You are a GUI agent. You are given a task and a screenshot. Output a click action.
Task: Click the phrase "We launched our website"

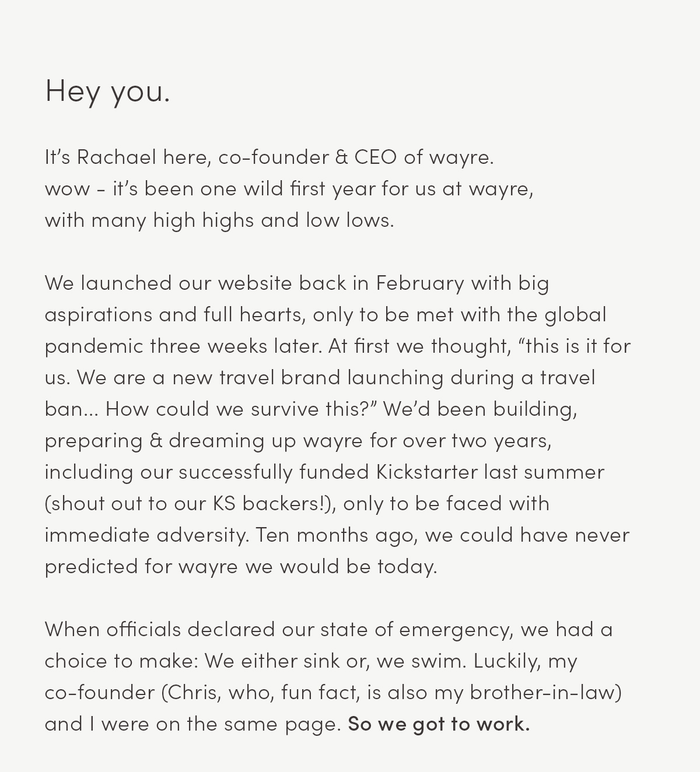[168, 283]
